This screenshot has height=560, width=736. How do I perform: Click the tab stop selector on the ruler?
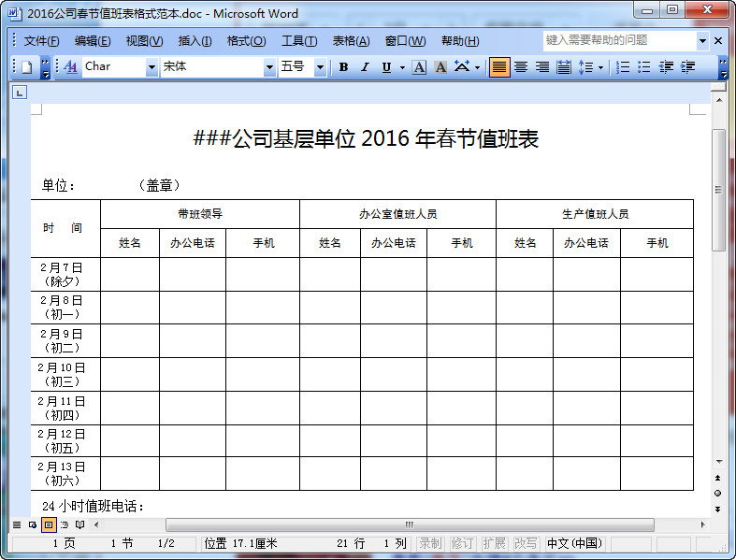[x=20, y=93]
